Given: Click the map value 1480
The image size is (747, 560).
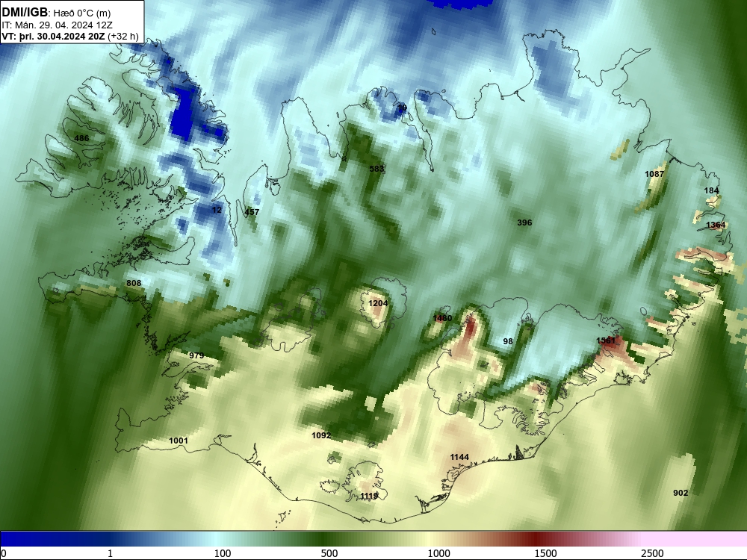Looking at the screenshot, I should 442,318.
